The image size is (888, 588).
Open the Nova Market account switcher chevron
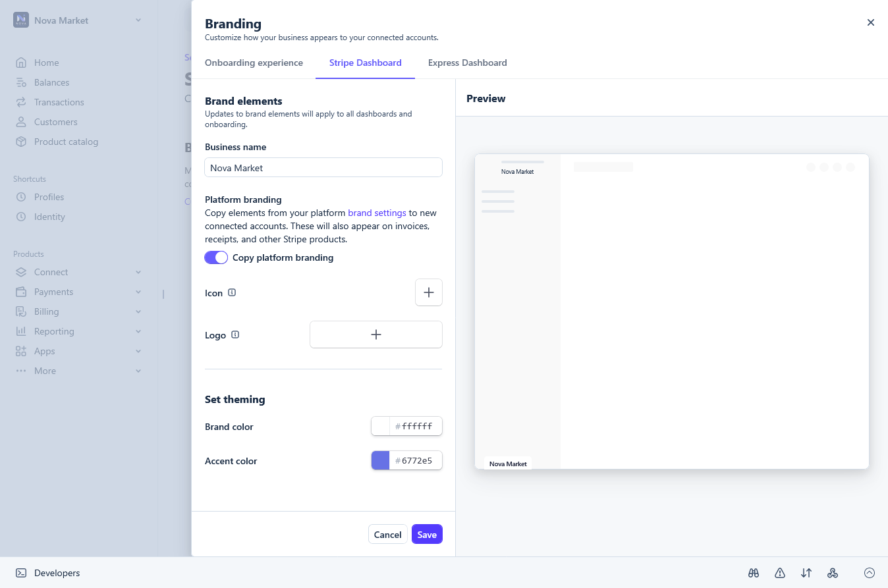point(138,20)
